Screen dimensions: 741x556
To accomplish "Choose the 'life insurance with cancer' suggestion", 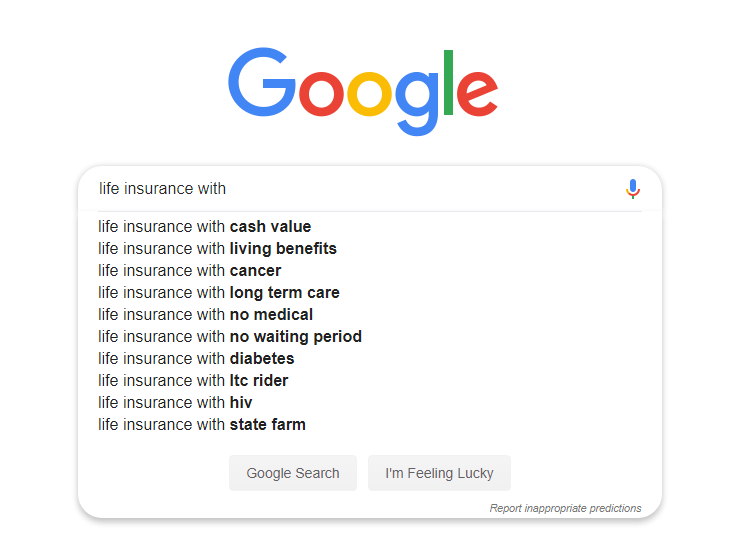I will point(370,271).
